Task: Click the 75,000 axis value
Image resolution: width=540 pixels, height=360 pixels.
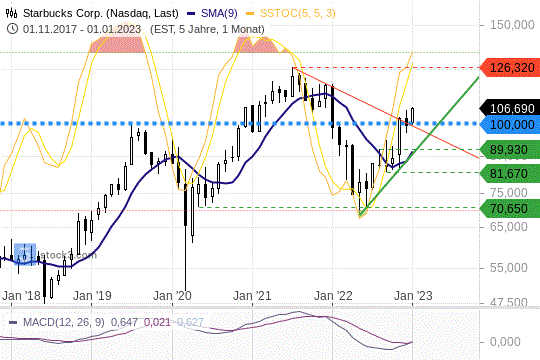Action: tap(509, 193)
